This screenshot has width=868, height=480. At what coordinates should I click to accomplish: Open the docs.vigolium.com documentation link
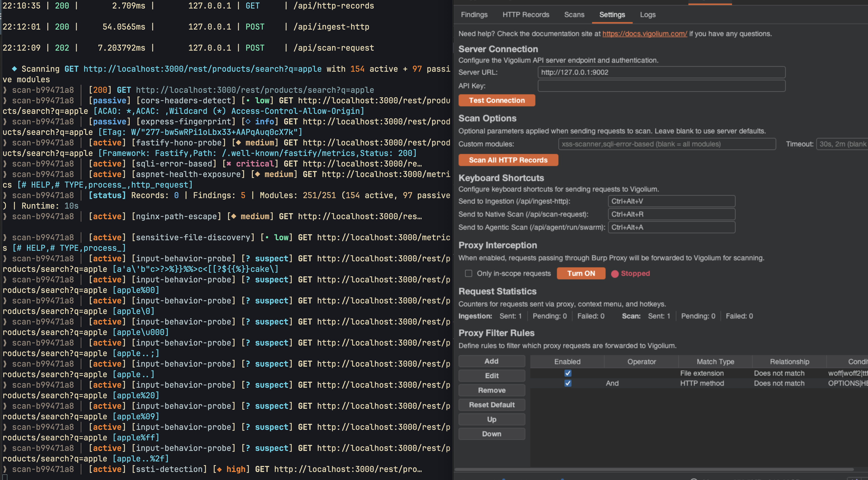644,34
